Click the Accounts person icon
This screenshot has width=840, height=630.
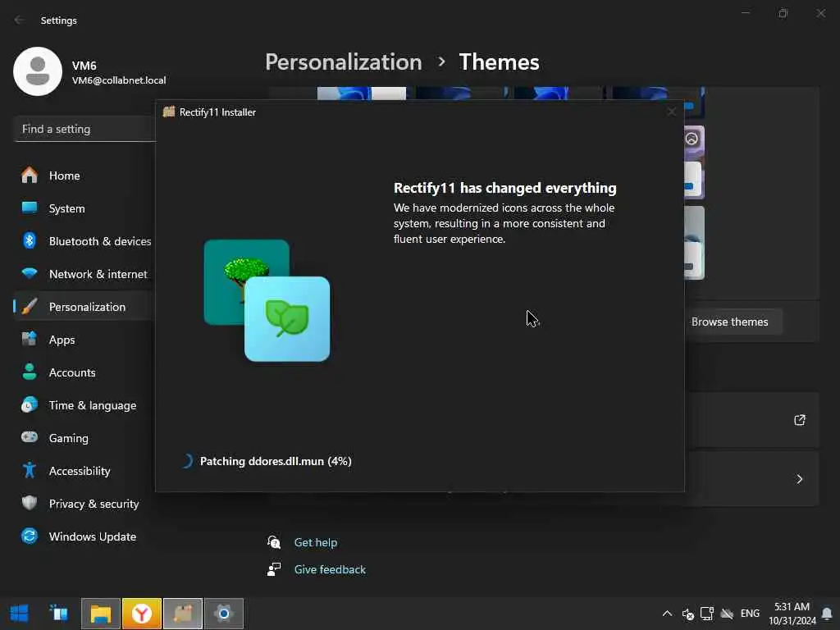30,372
